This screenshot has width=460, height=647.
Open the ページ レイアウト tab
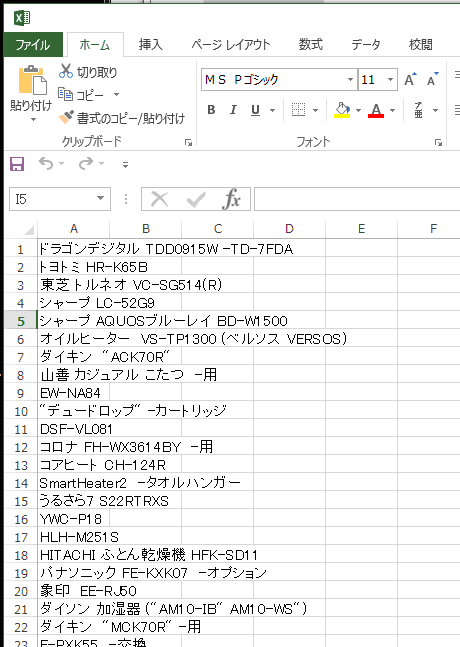pos(231,45)
